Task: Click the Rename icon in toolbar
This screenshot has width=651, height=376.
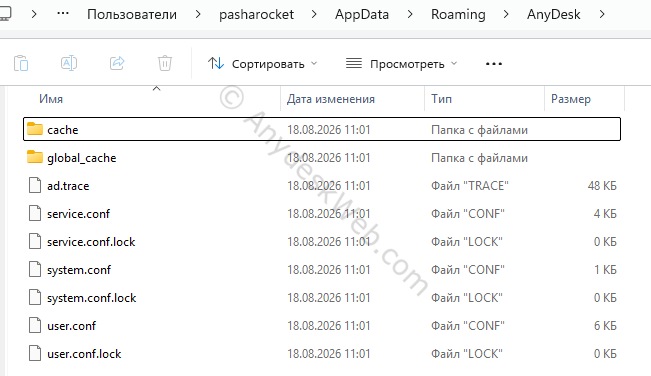Action: (x=69, y=63)
